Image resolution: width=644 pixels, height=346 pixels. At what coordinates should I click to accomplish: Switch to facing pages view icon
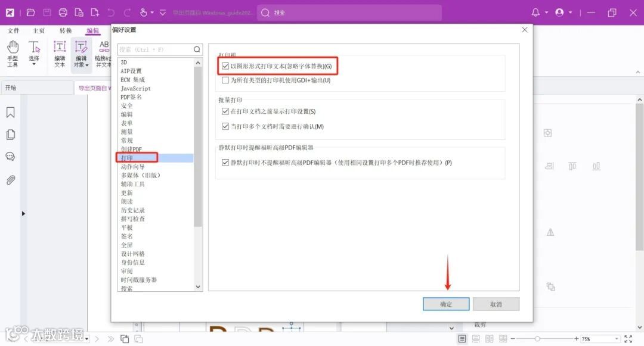pos(490,339)
